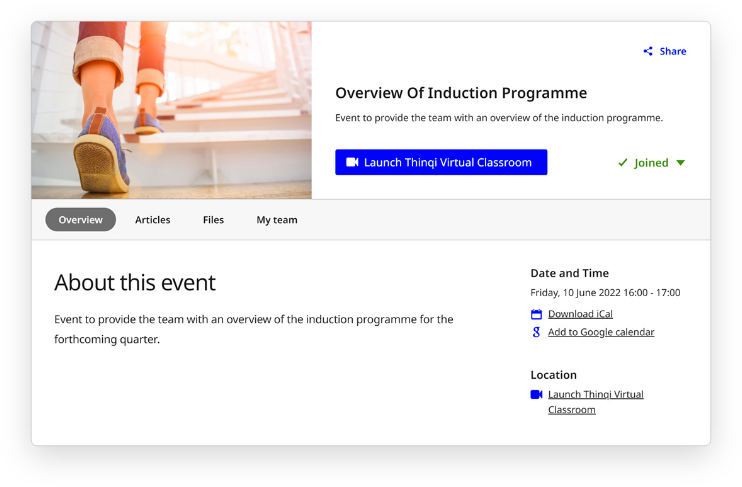Open the Add to Google calendar link
Screen dimensions: 742x487
(601, 332)
